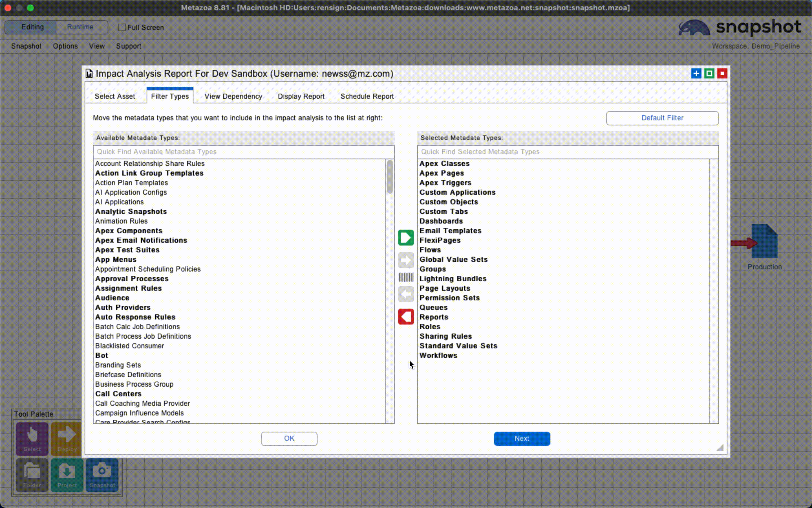Select Approval Processes in available list
This screenshot has height=508, width=812.
[240, 279]
